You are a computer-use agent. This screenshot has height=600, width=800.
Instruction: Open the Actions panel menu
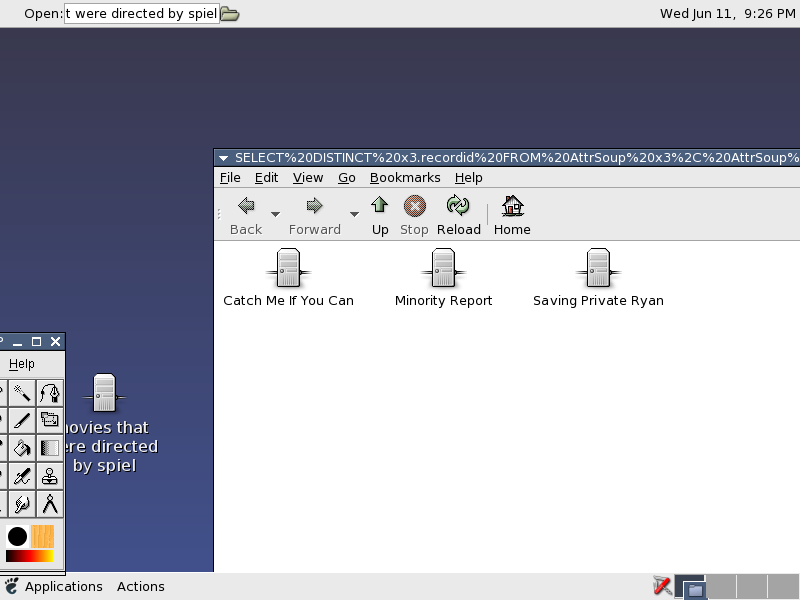click(x=140, y=587)
